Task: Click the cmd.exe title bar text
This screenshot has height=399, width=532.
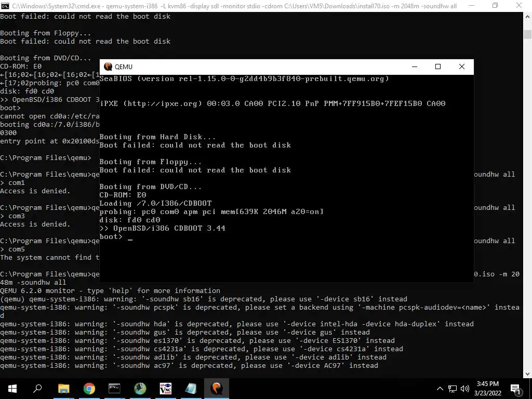Action: pyautogui.click(x=234, y=6)
